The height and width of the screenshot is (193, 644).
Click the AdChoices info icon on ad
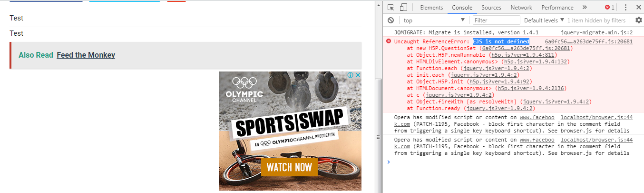click(351, 75)
